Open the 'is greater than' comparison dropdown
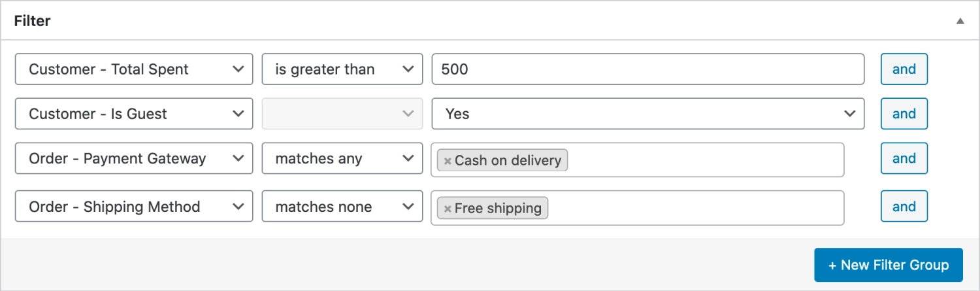The width and height of the screenshot is (980, 291). [x=342, y=69]
